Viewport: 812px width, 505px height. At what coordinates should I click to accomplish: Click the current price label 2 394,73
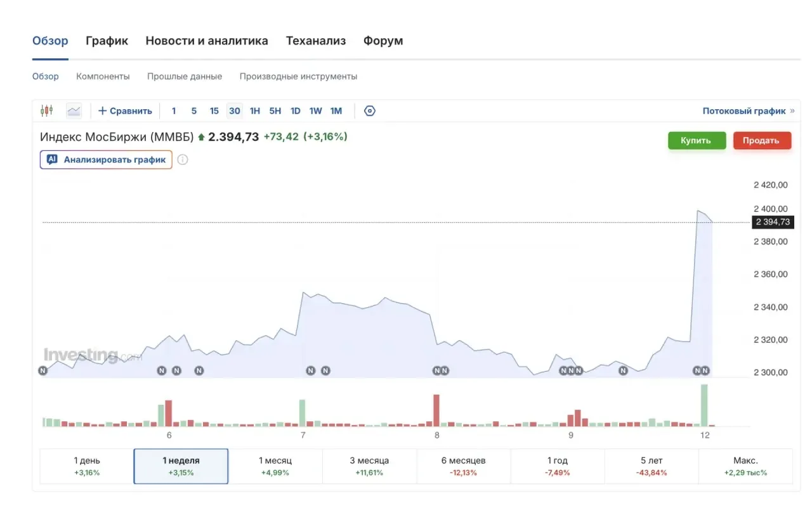click(x=773, y=222)
